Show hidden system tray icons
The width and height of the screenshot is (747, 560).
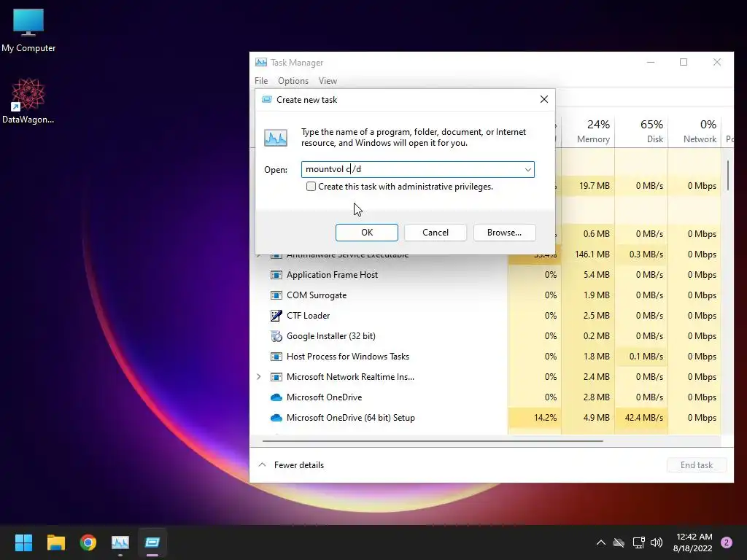[x=601, y=542]
